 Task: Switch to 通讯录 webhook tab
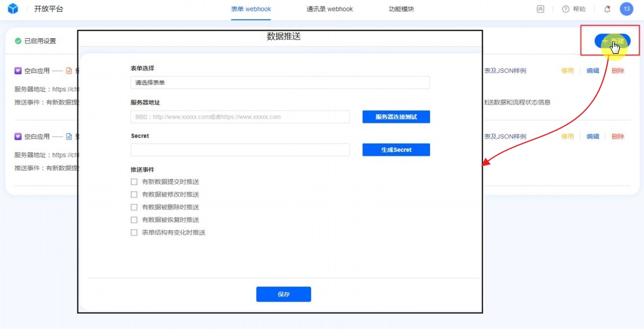[330, 9]
